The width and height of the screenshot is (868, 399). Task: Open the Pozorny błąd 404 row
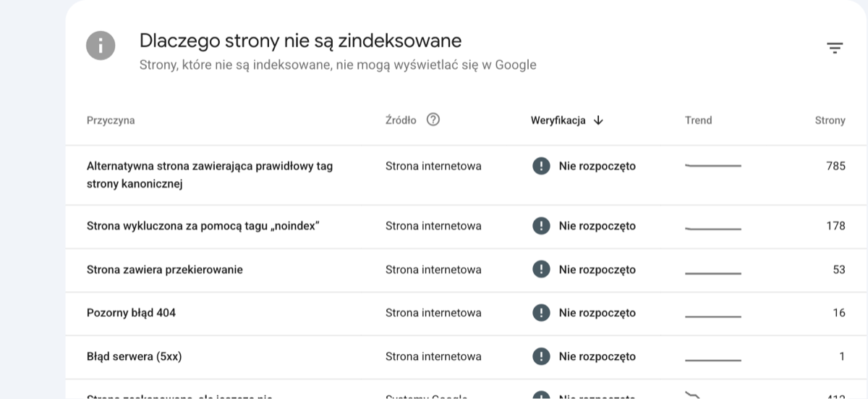click(x=467, y=314)
